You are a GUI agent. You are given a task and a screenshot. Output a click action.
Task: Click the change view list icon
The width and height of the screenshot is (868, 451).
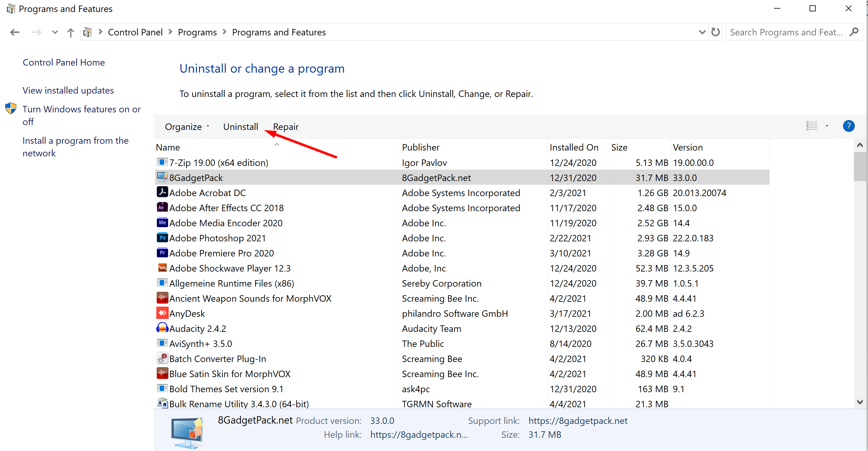coord(811,126)
